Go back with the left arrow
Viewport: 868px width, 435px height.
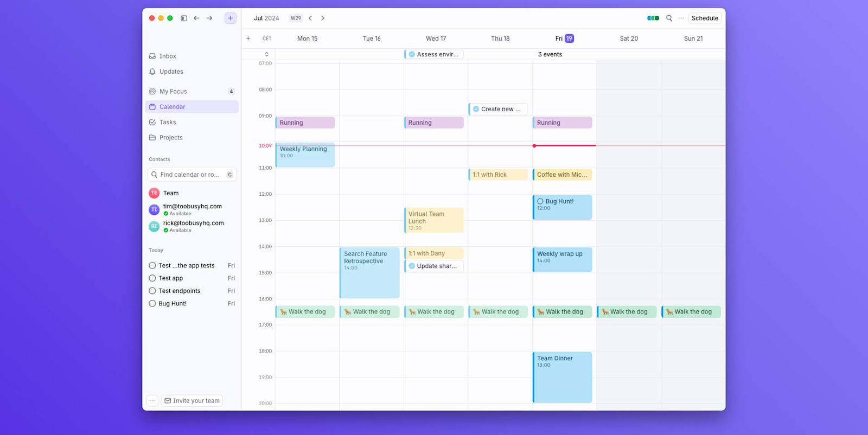click(196, 18)
